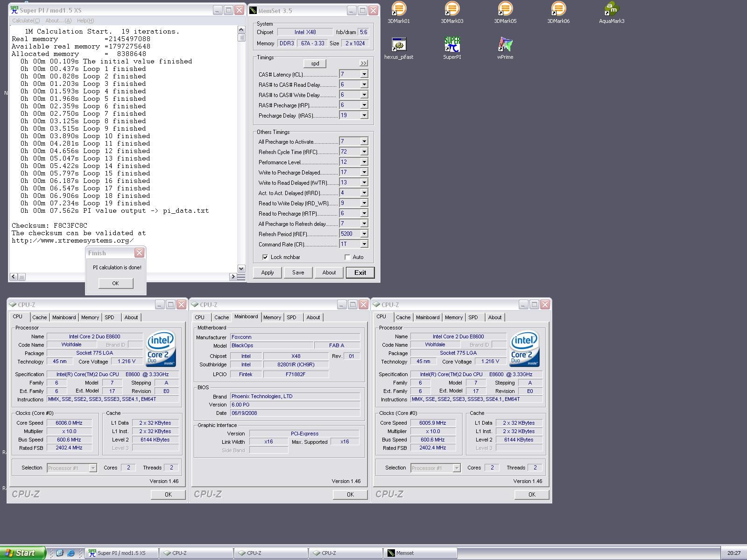
Task: Click OK in the middle CPU-Z window
Action: [350, 495]
